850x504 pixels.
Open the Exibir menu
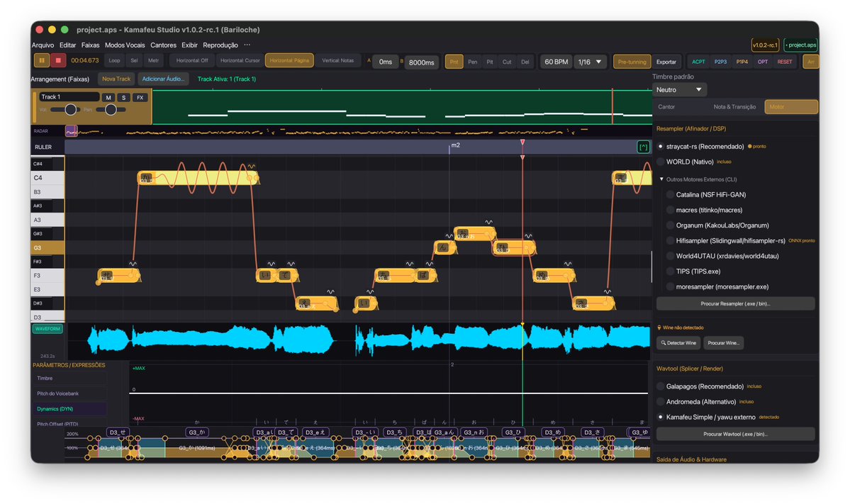[x=190, y=45]
